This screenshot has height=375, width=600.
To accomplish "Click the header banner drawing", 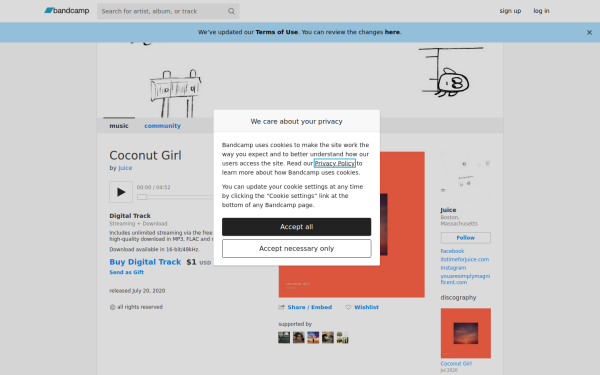I will coord(300,80).
